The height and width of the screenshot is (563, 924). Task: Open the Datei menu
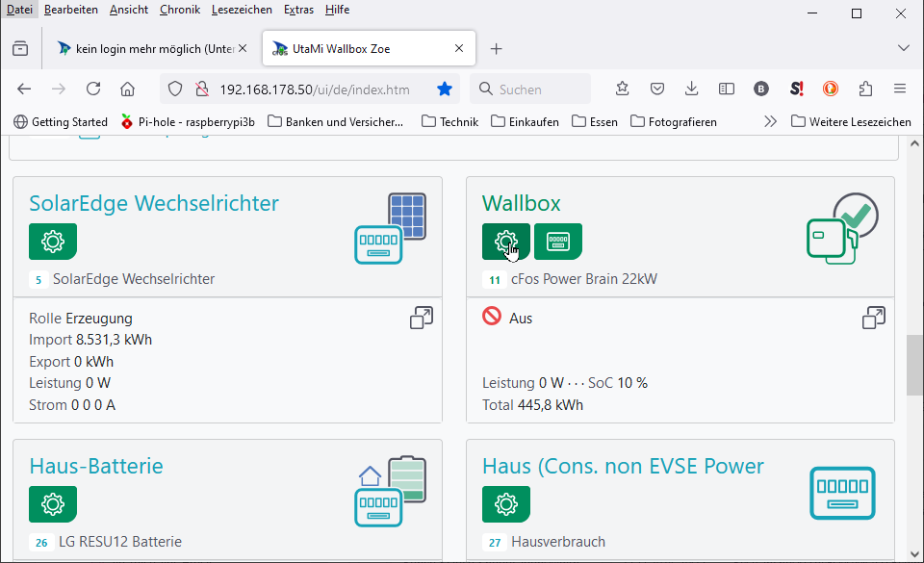click(x=19, y=10)
